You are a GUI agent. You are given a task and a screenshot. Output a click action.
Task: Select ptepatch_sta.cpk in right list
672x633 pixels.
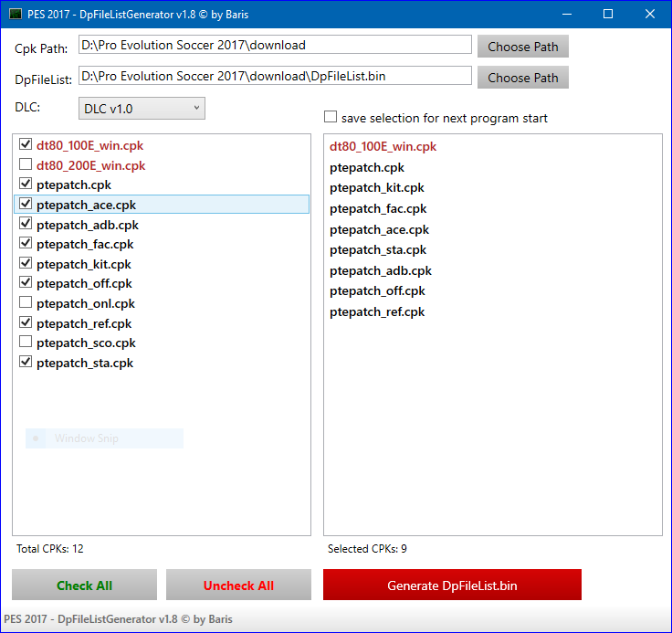point(378,250)
